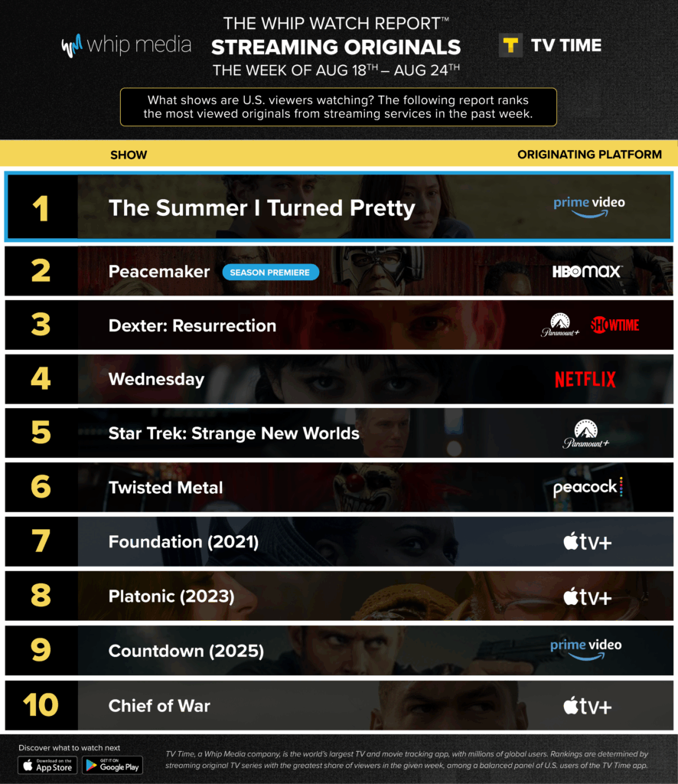Click the TV Time logo
678x784 pixels.
coord(550,45)
